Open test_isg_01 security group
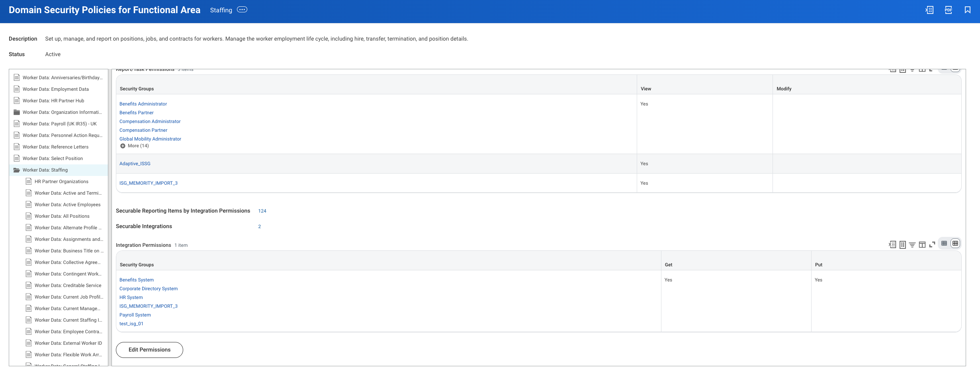Screen dimensions: 980x381 tap(131, 324)
